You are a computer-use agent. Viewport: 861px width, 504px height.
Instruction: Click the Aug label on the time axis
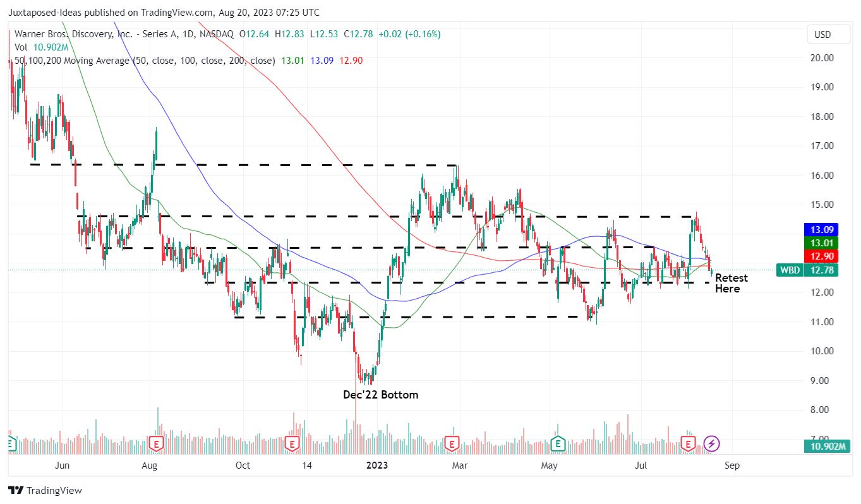(149, 465)
